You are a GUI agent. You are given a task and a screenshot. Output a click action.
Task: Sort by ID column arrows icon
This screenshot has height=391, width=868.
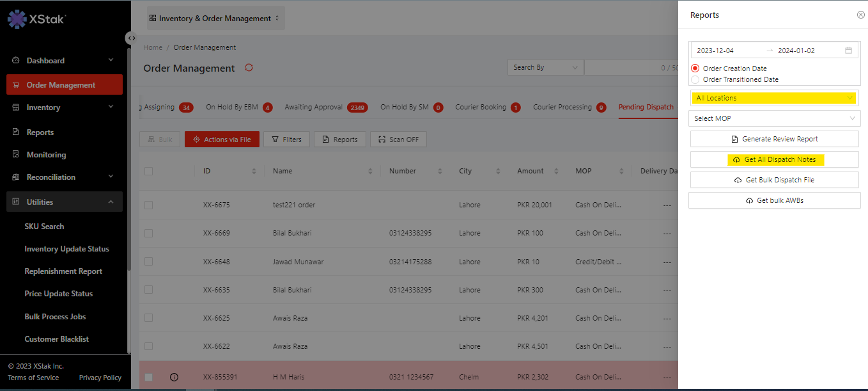tap(254, 172)
